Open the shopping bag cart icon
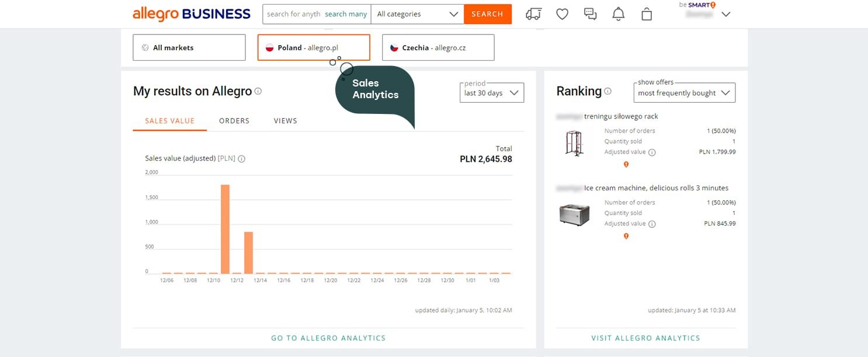Image resolution: width=868 pixels, height=357 pixels. click(647, 14)
